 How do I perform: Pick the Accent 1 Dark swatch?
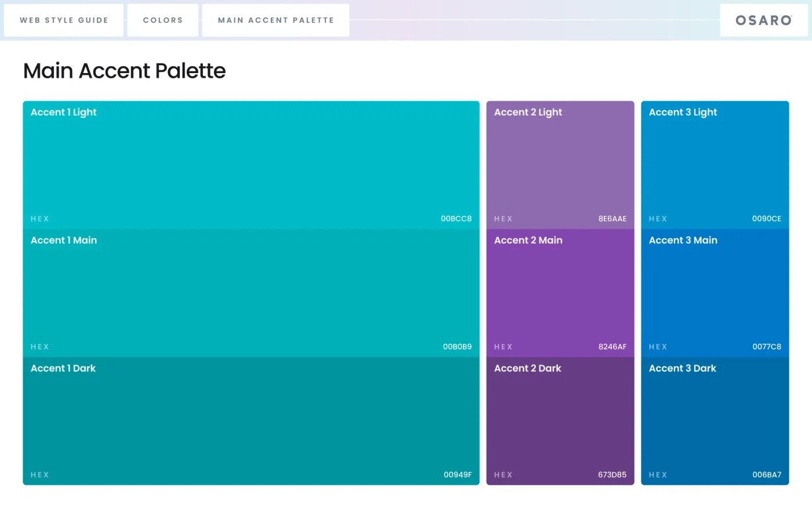pos(251,421)
